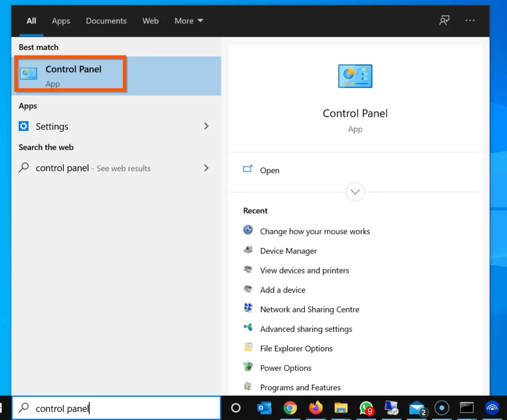The height and width of the screenshot is (420, 507).
Task: Open Network and Sharing Centre
Action: pos(309,309)
